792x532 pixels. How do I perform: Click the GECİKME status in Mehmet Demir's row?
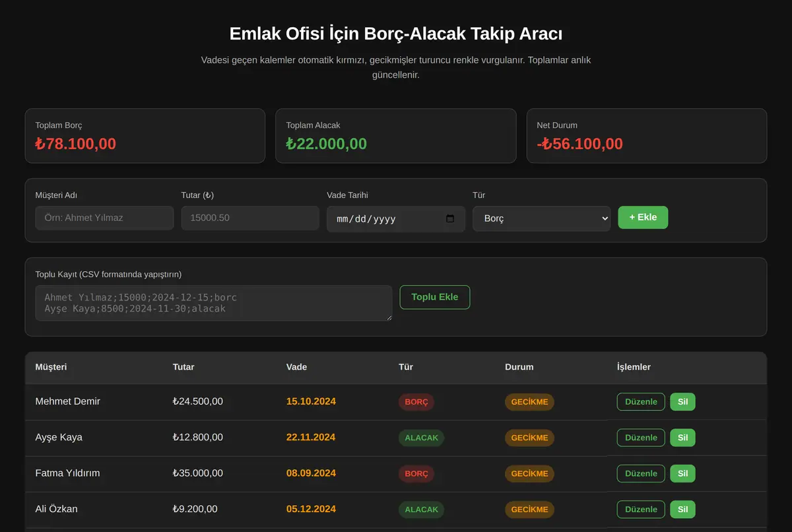pyautogui.click(x=529, y=402)
